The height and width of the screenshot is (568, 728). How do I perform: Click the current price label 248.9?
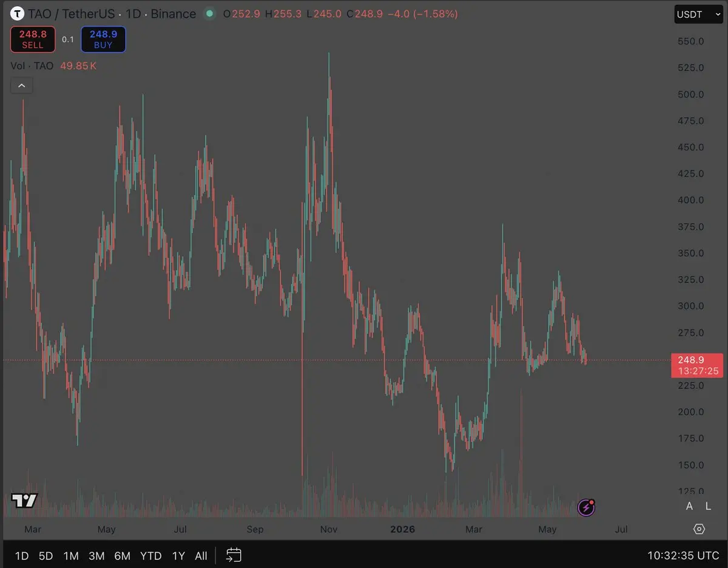point(697,365)
